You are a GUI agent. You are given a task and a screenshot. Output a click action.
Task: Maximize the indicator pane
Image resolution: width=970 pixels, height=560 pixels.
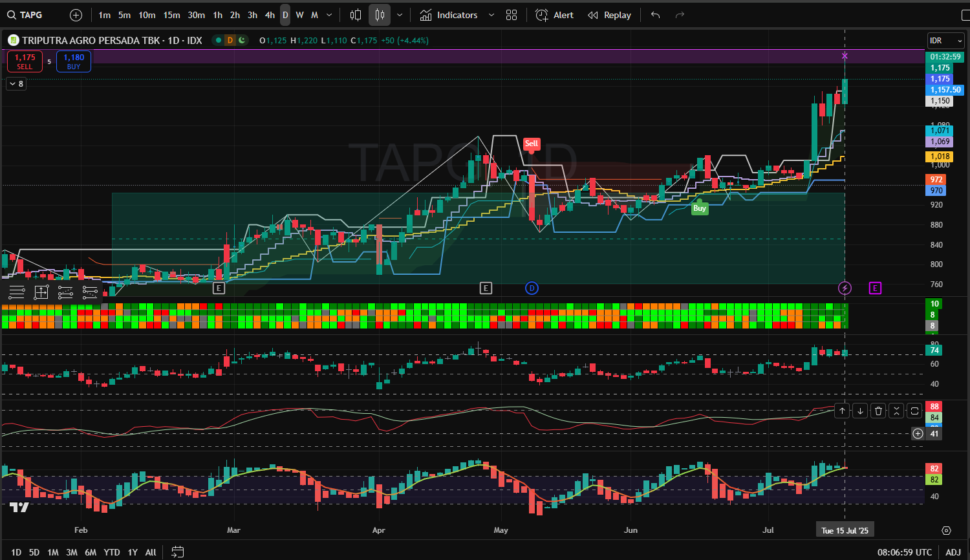point(914,411)
